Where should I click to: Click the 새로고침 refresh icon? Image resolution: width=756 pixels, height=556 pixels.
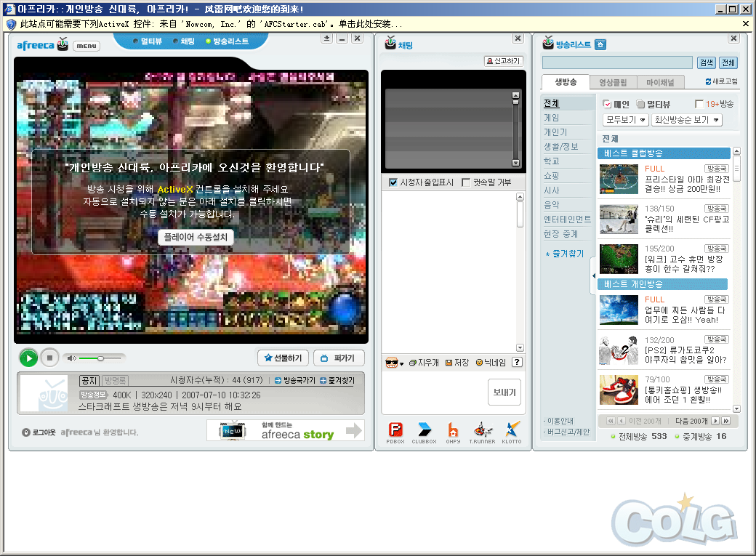pos(709,82)
